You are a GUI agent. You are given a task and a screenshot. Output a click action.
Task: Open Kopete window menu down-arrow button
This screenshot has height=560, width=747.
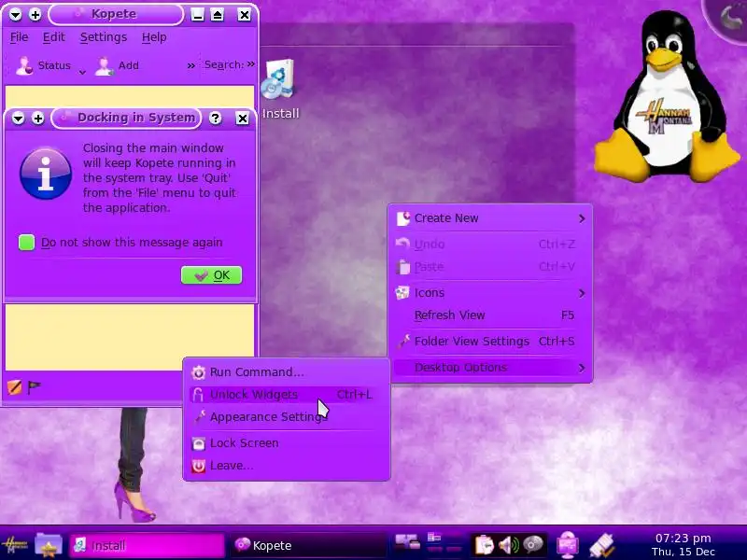[x=15, y=15]
